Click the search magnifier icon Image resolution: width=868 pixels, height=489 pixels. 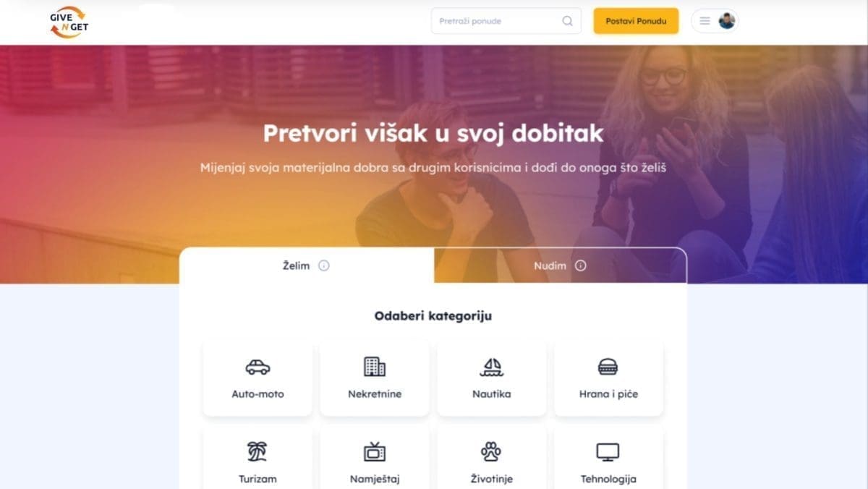click(567, 21)
